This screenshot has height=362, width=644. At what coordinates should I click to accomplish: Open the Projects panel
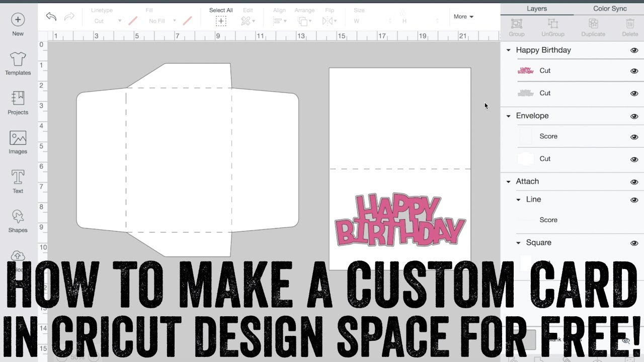18,98
